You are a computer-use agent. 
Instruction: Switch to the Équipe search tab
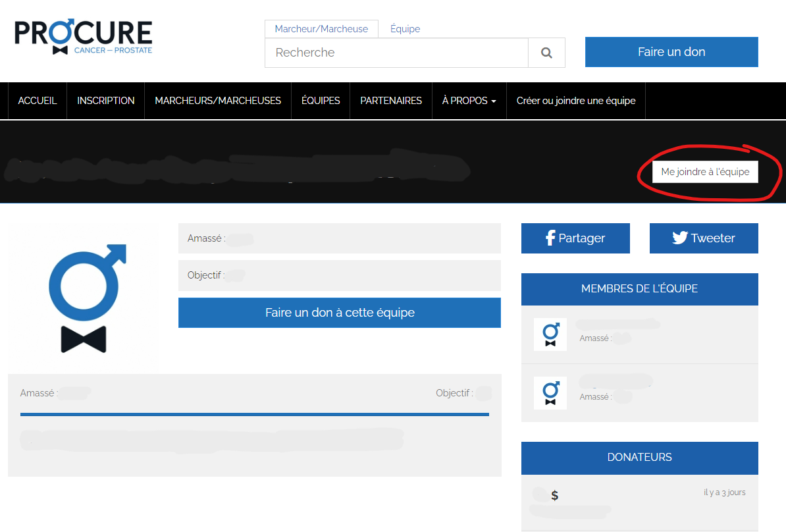click(405, 29)
